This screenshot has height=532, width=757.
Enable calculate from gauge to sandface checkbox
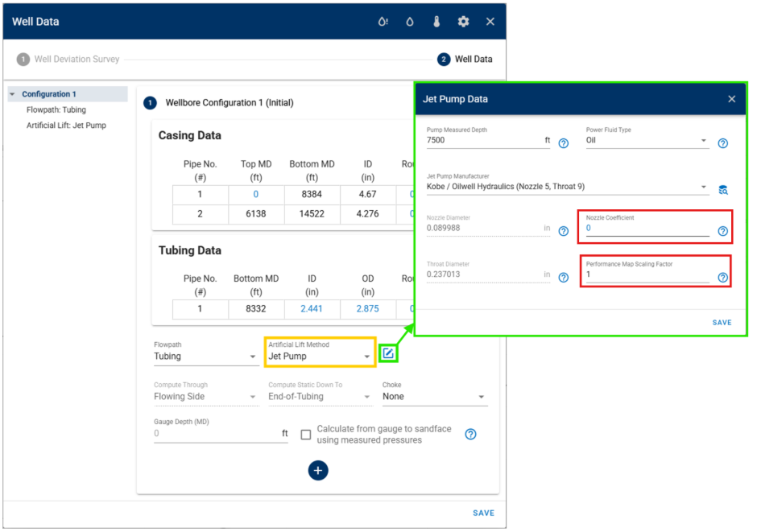[x=306, y=435]
